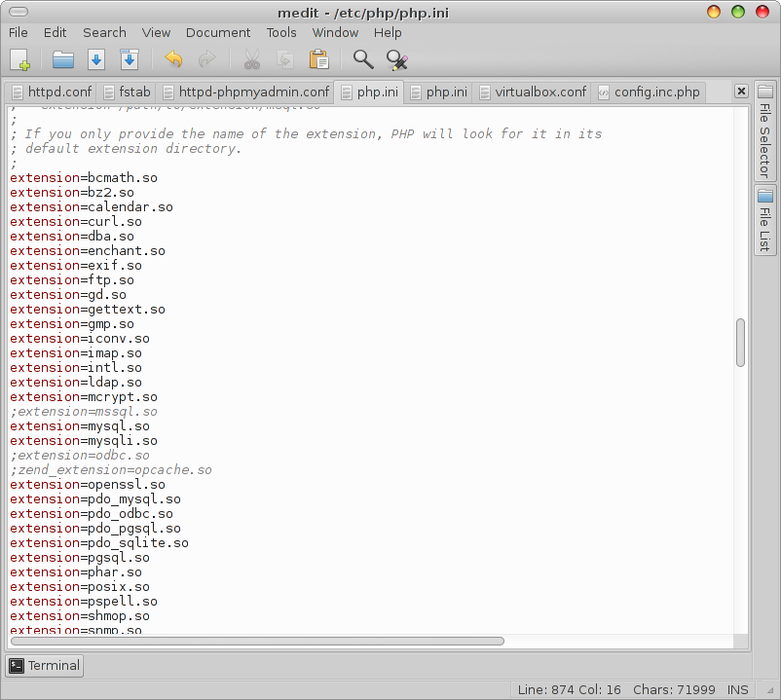Image resolution: width=781 pixels, height=700 pixels.
Task: Click the line extension=bcmath.so
Action: coord(84,178)
